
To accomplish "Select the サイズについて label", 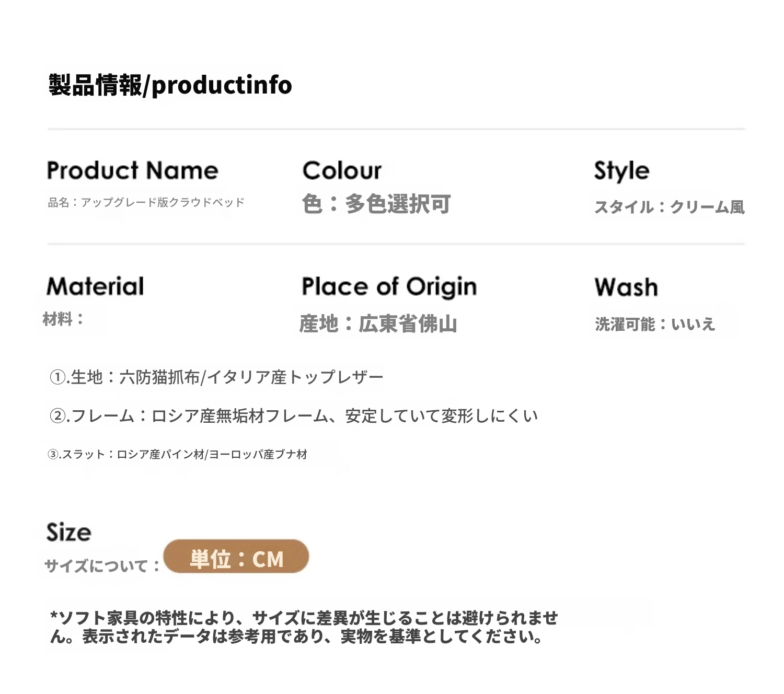I will point(102,565).
